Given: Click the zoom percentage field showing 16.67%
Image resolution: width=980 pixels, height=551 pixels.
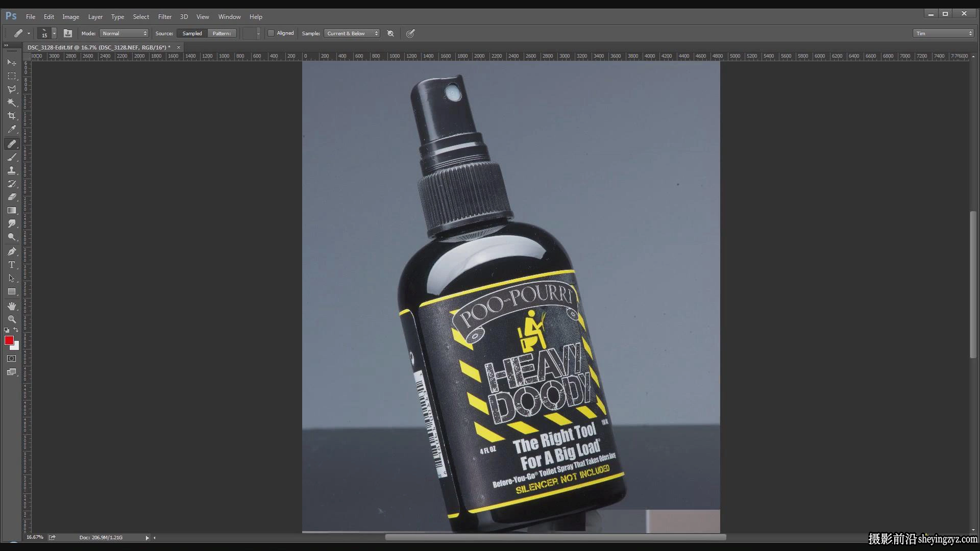Looking at the screenshot, I should (35, 537).
